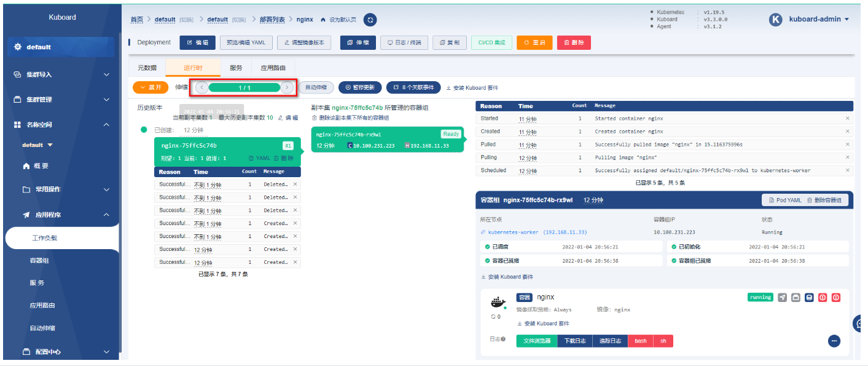Click the 复制 copy button

450,42
